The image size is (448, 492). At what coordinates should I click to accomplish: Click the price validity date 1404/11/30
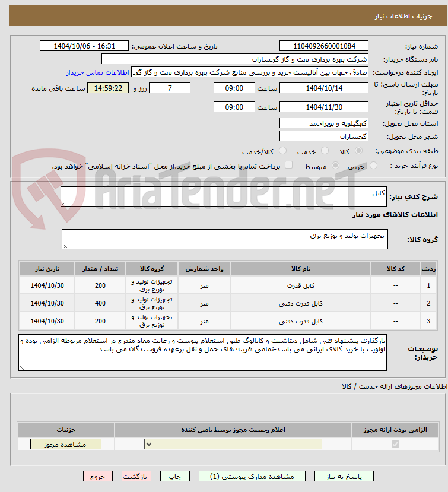coord(324,107)
